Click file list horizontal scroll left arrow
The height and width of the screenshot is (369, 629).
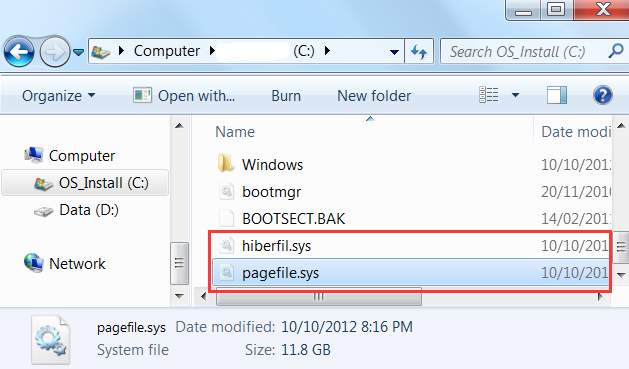coord(203,297)
